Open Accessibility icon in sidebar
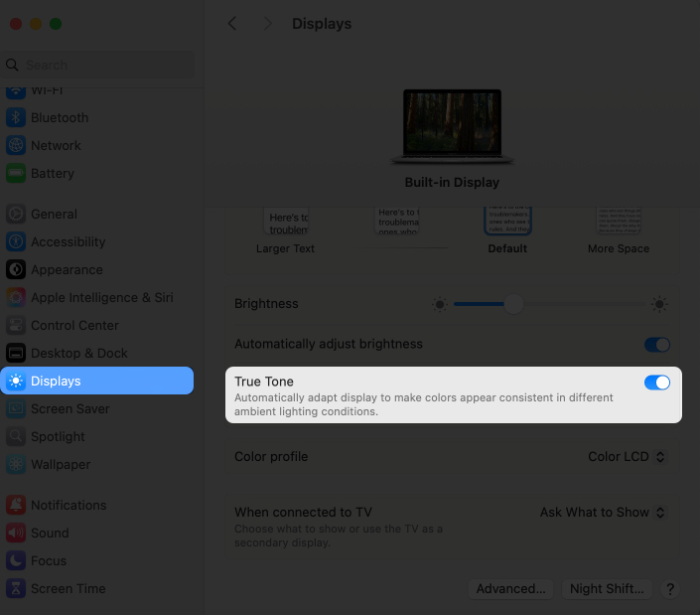 (x=15, y=241)
